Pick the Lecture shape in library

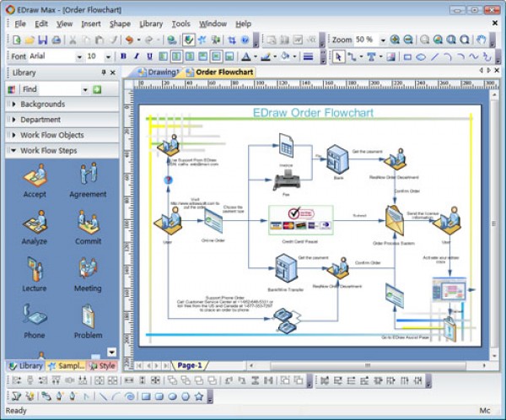[x=35, y=274]
